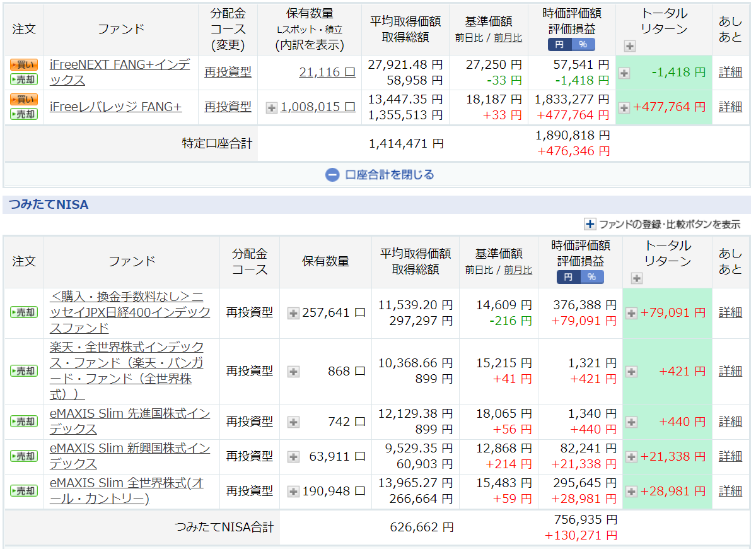This screenshot has width=756, height=549.
Task: Click 前月比 link in 特定口座 table header
Action: click(x=508, y=38)
